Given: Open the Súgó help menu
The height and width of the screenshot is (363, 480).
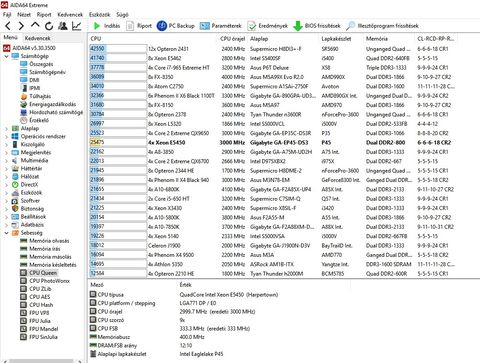Looking at the screenshot, I should point(122,15).
